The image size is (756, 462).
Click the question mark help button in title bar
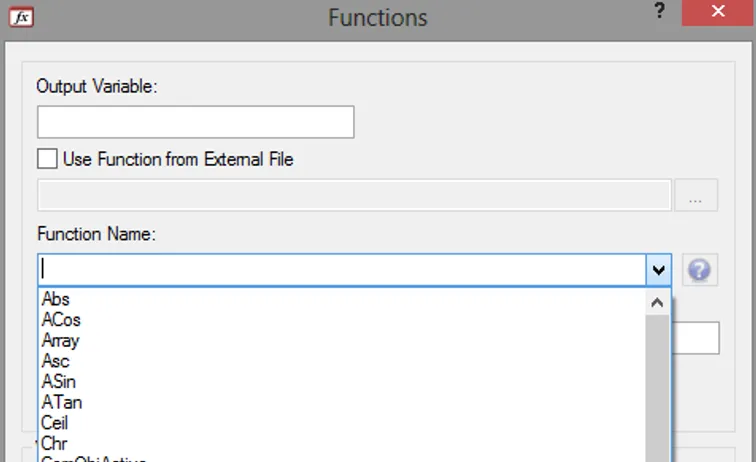[x=660, y=11]
